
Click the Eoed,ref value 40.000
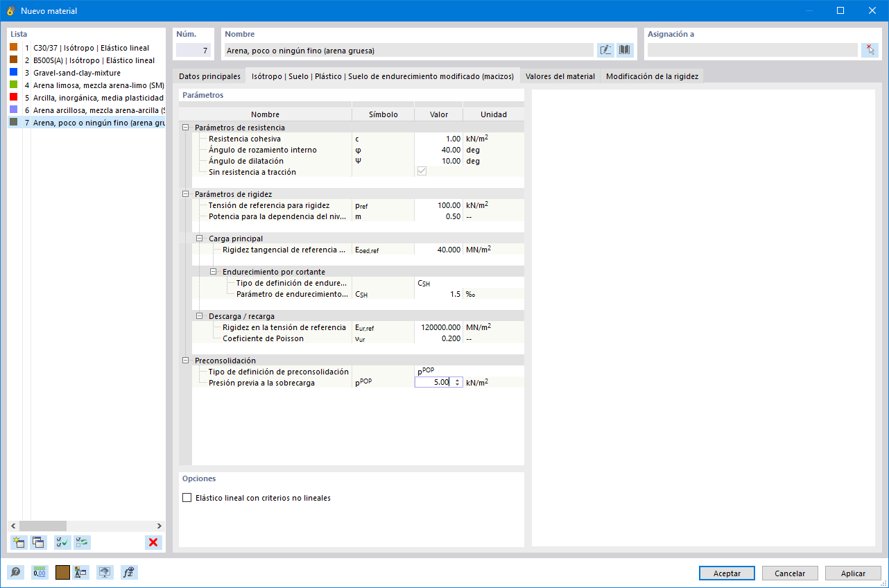click(438, 250)
